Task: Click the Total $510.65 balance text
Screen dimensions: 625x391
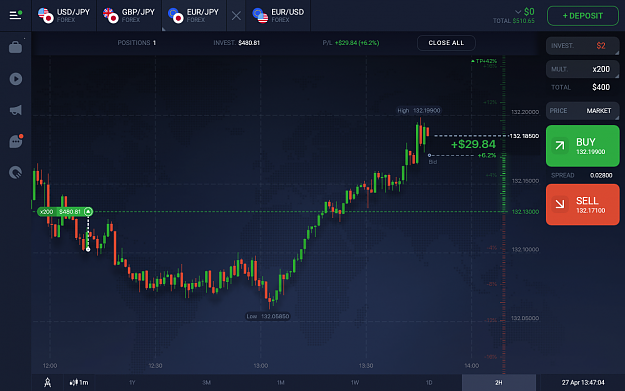Action: click(513, 21)
